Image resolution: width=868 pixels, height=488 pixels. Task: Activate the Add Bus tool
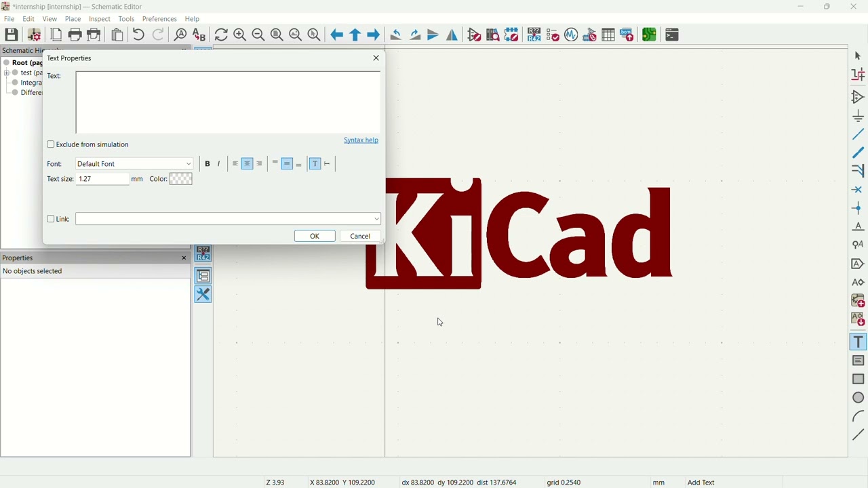859,153
